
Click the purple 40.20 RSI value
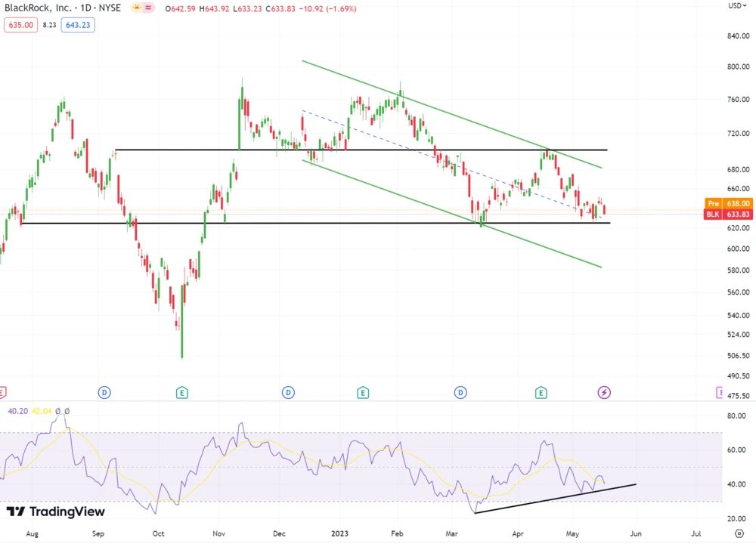tap(18, 411)
